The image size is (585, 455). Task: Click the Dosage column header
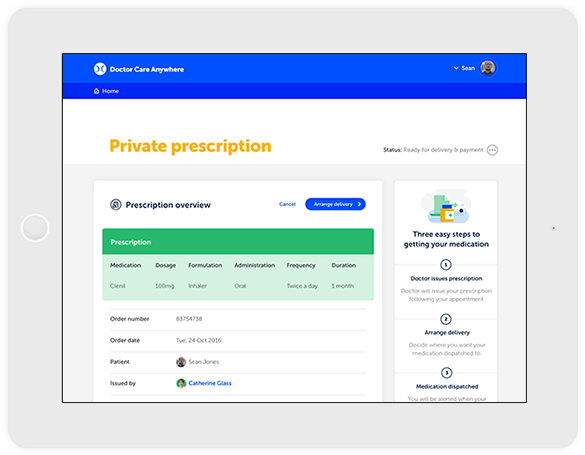(x=166, y=265)
